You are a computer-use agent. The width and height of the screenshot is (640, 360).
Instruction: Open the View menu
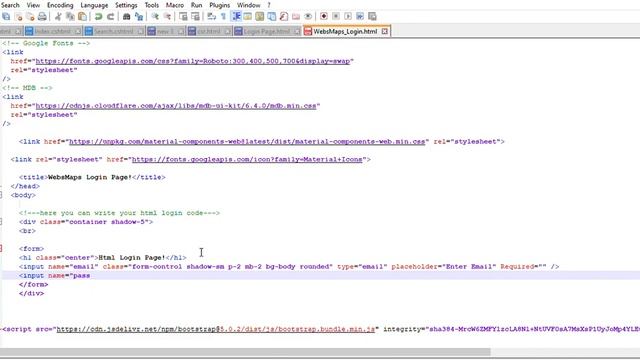point(33,5)
